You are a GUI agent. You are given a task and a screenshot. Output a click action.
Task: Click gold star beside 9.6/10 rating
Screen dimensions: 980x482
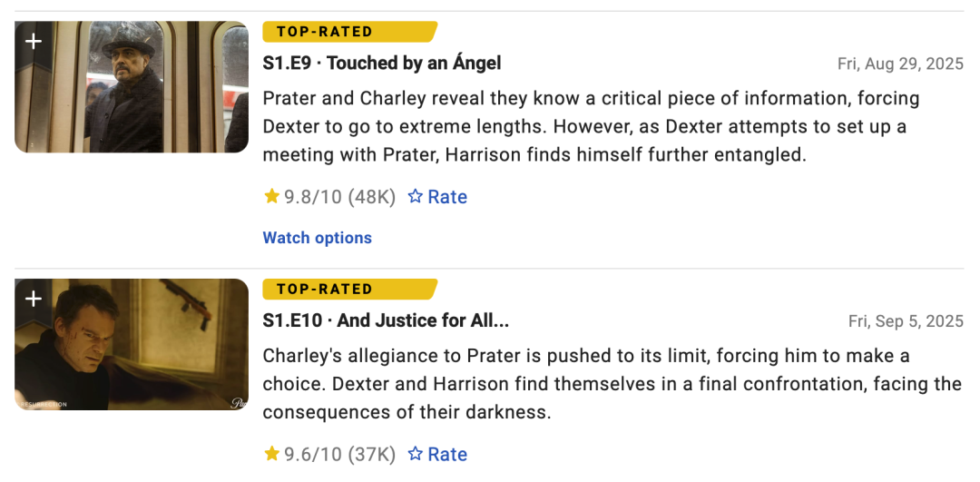(x=271, y=454)
